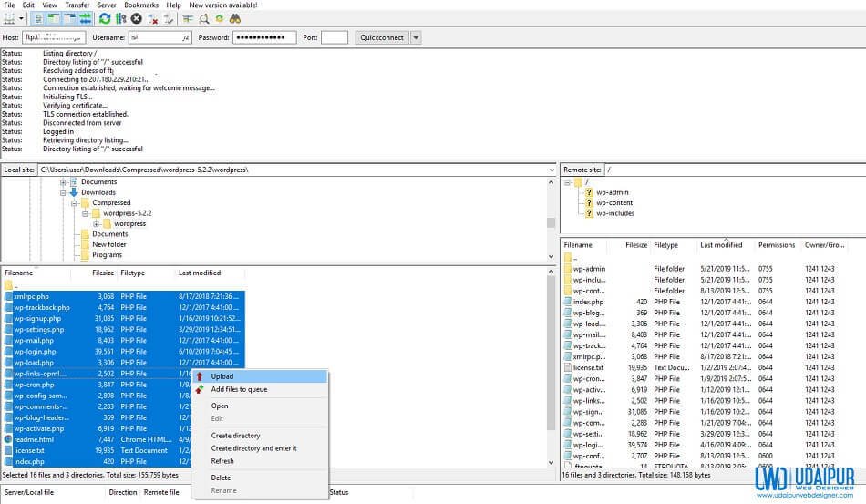Collapse the Downloads folder in local tree
Screen dimensions: 866x504
click(x=63, y=192)
